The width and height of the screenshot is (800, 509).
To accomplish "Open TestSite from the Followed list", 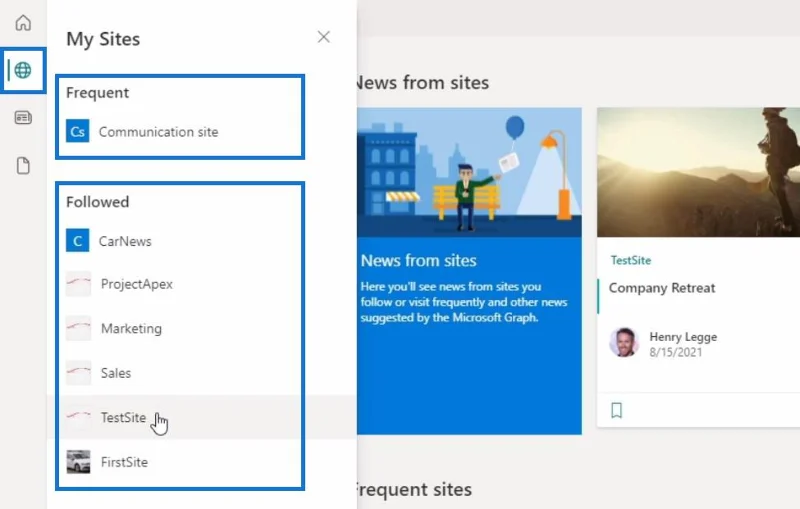I will [123, 417].
